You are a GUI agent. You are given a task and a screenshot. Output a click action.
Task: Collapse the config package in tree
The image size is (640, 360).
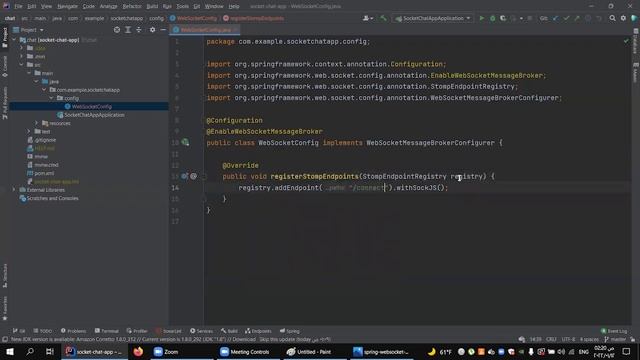51,98
